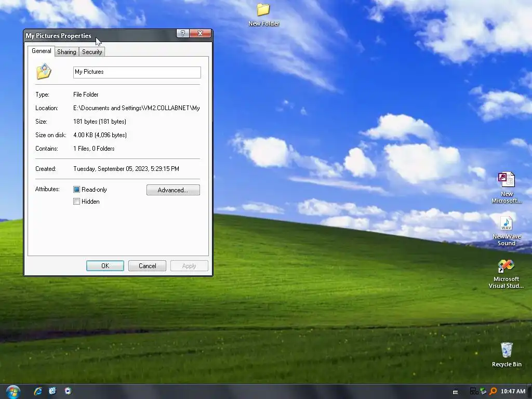Click the orange magnifier tray icon
Screen dimensions: 532x399
493,391
